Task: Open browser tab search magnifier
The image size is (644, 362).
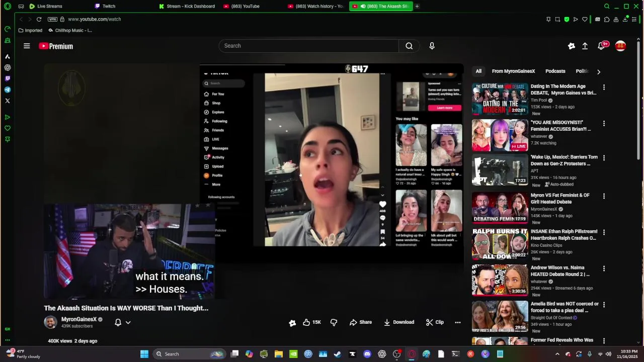Action: coord(607,6)
